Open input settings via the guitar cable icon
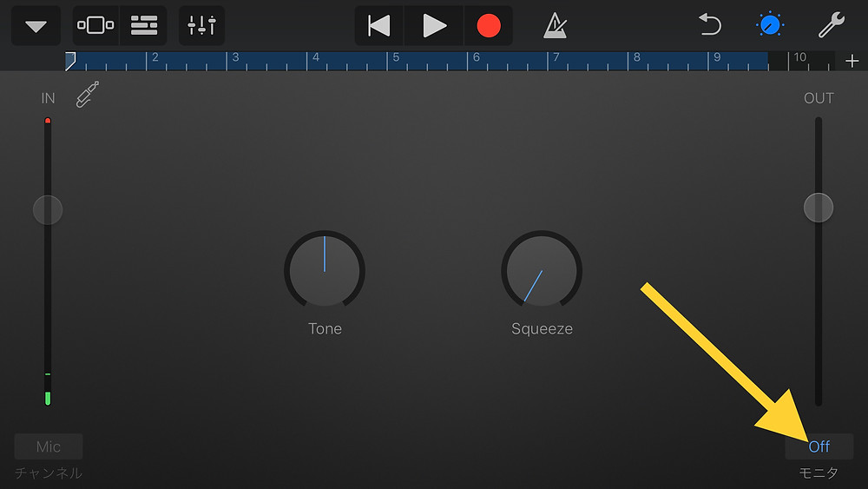This screenshot has width=868, height=489. 88,94
